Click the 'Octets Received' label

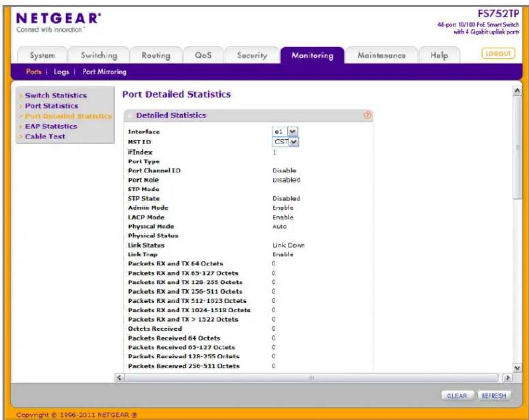[155, 328]
